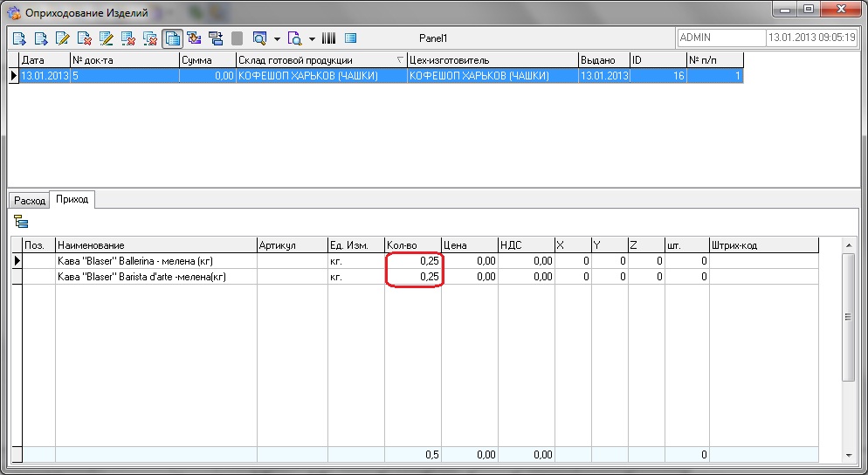Select the Приход tab
This screenshot has width=868, height=475.
[x=72, y=200]
